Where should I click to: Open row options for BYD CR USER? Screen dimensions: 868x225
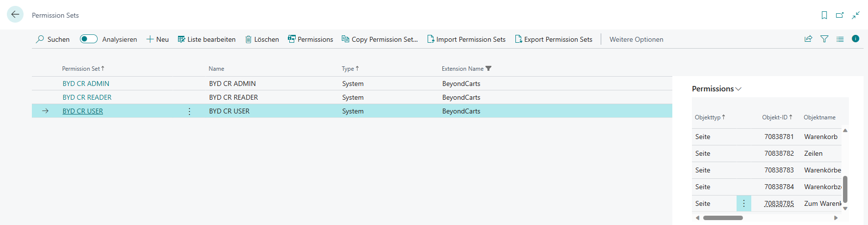(189, 112)
